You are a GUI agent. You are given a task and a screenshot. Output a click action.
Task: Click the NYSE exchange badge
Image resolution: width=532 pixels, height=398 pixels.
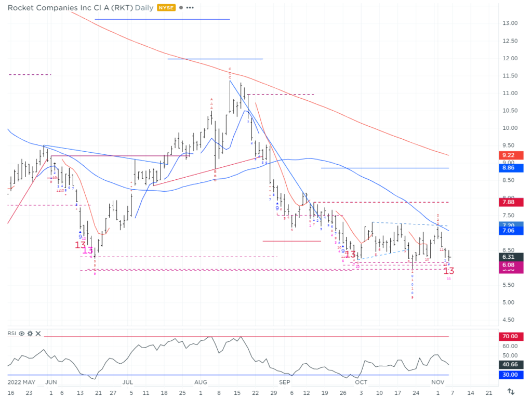(x=166, y=7)
